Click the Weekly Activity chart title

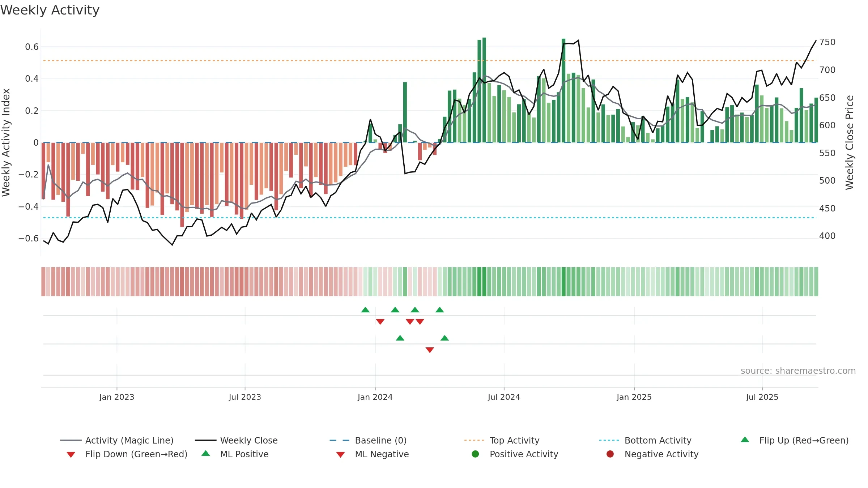coord(50,10)
